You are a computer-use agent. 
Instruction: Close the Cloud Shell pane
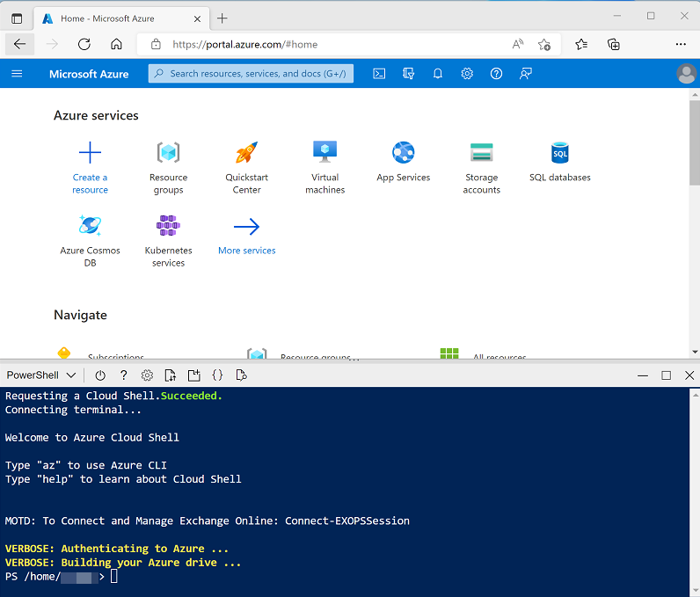pos(689,375)
